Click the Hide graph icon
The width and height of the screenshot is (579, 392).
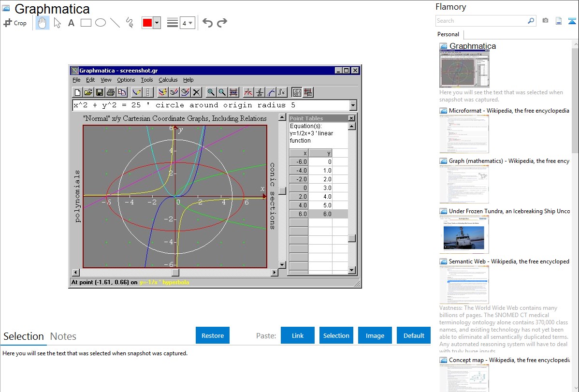[174, 92]
